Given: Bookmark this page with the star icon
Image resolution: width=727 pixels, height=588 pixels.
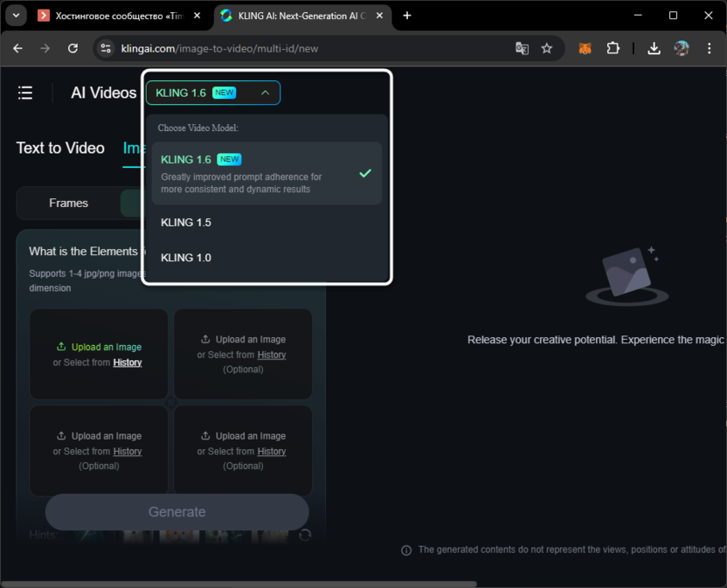Looking at the screenshot, I should coord(547,48).
